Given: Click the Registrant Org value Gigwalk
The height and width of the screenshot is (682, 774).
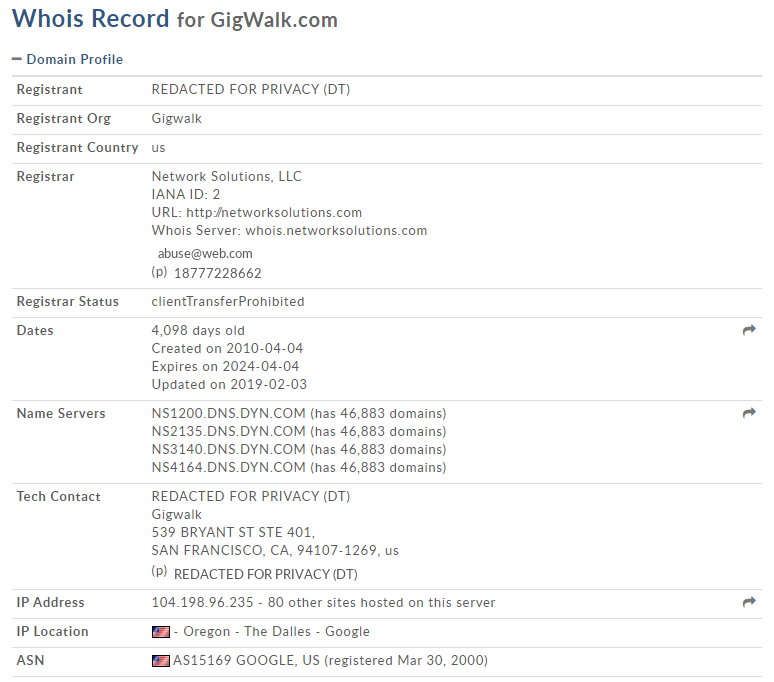Looking at the screenshot, I should click(x=176, y=119).
